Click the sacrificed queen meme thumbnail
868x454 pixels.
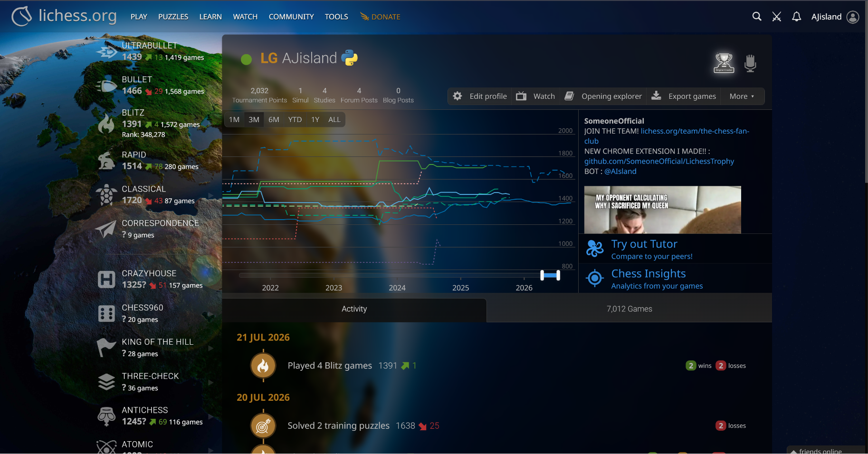662,210
